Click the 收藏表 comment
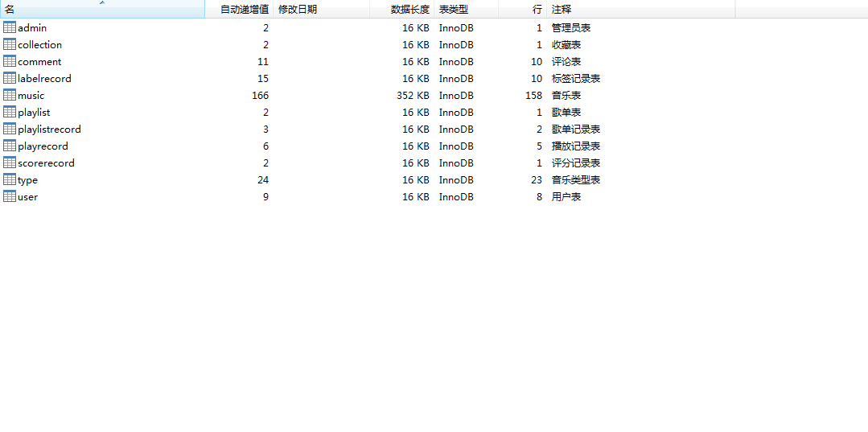The height and width of the screenshot is (432, 868). [x=566, y=45]
